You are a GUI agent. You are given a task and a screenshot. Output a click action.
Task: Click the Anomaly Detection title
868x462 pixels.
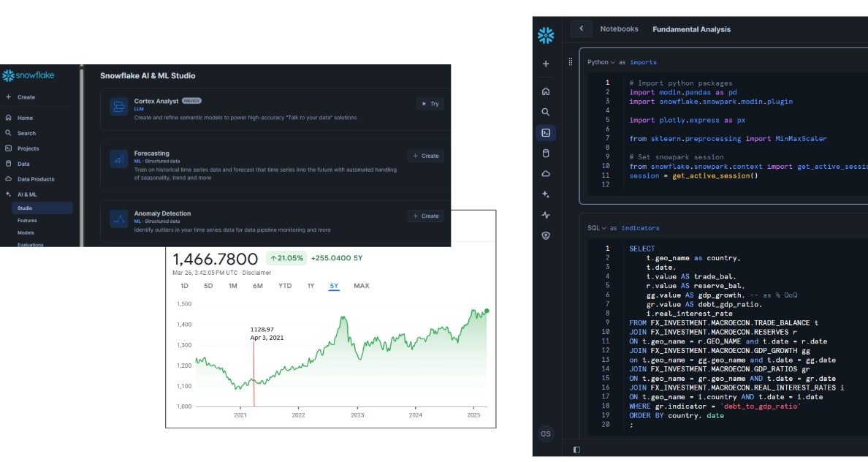click(162, 213)
